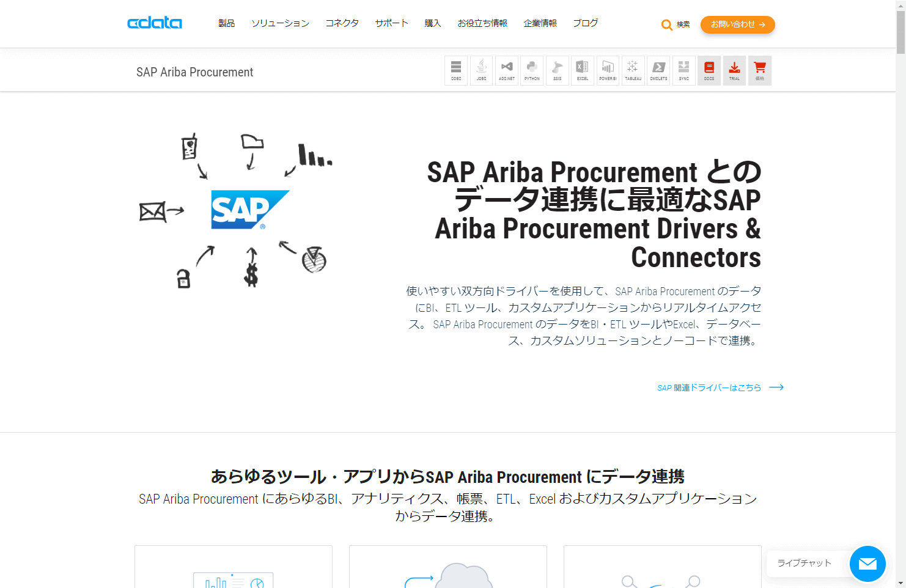Click the SAP Ariba Procurement page title
The height and width of the screenshot is (588, 906).
(194, 72)
